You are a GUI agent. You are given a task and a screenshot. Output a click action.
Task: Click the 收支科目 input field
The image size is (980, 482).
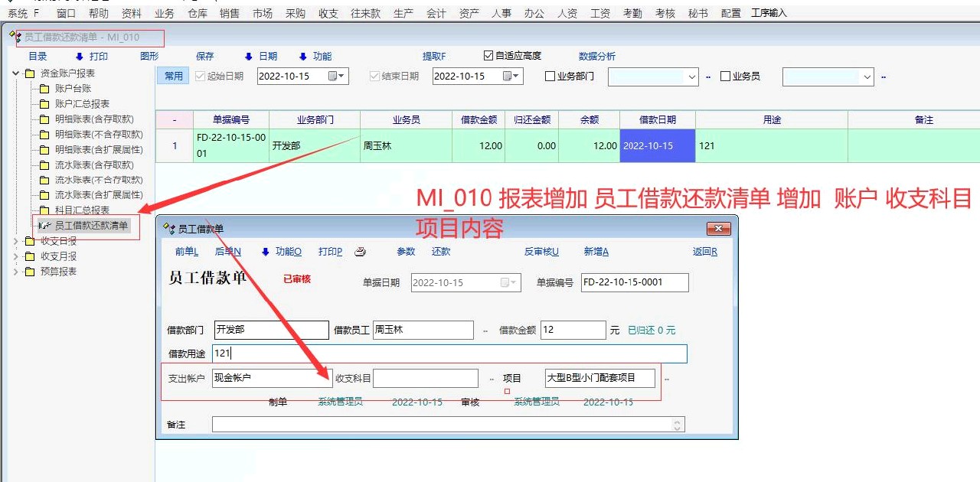click(425, 378)
